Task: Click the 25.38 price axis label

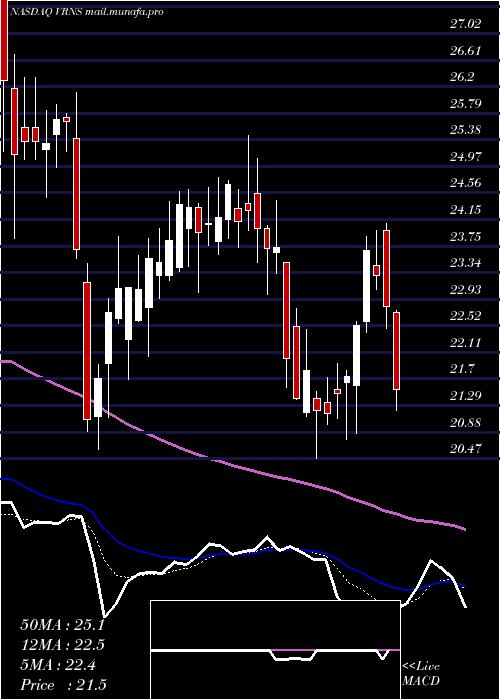Action: coord(466,130)
